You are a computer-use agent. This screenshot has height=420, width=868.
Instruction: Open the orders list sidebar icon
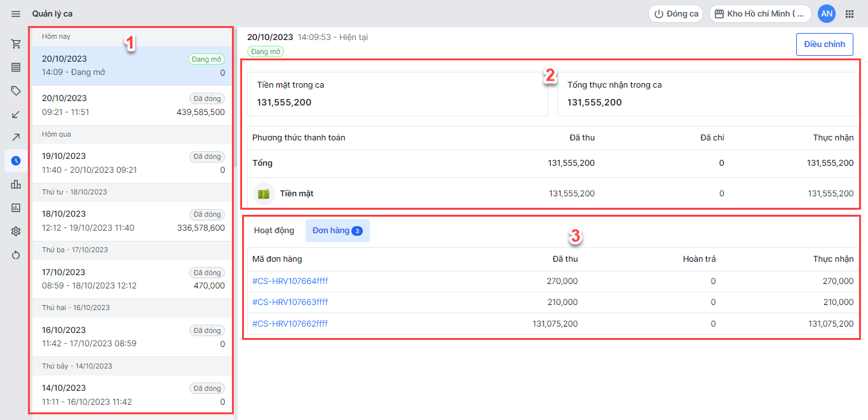point(16,67)
